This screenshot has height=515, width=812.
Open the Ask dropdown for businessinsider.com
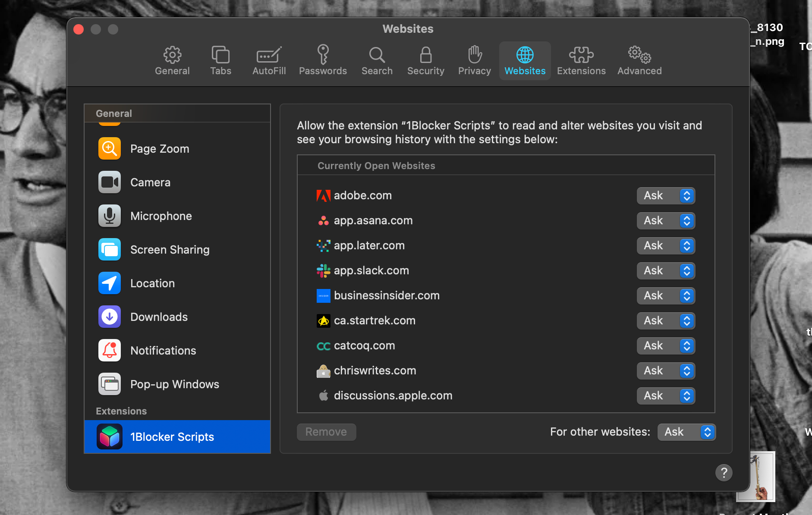pyautogui.click(x=666, y=296)
